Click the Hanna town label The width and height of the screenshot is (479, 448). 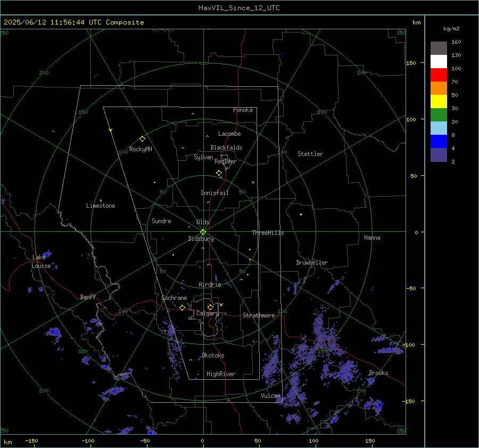click(372, 238)
